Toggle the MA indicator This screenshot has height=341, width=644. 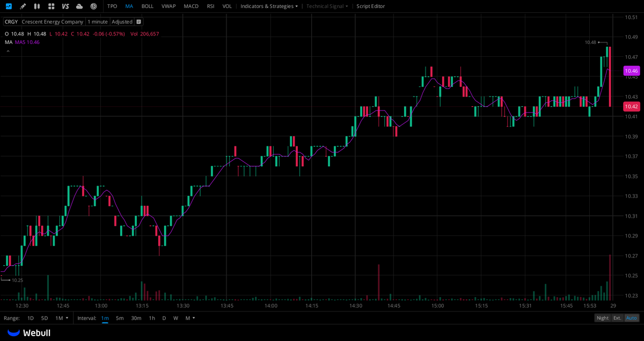129,6
